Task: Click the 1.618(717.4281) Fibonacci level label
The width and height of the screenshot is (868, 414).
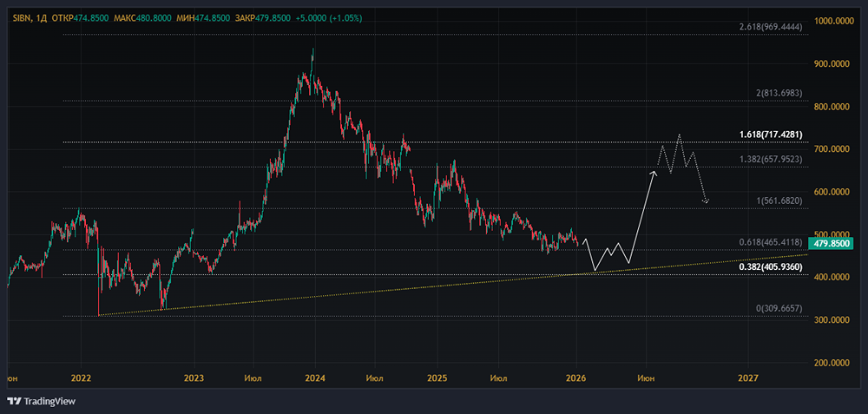Action: [772, 135]
